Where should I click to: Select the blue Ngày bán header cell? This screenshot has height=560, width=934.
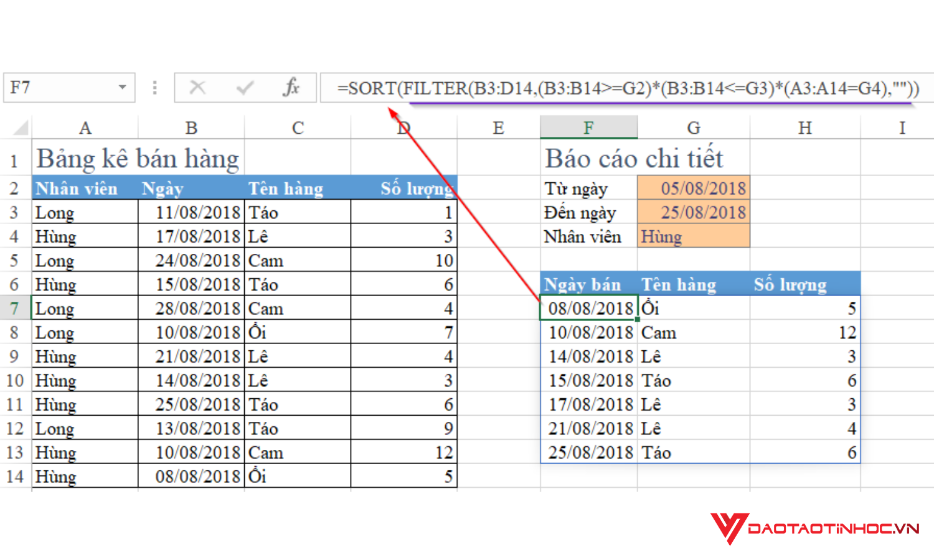click(x=583, y=284)
